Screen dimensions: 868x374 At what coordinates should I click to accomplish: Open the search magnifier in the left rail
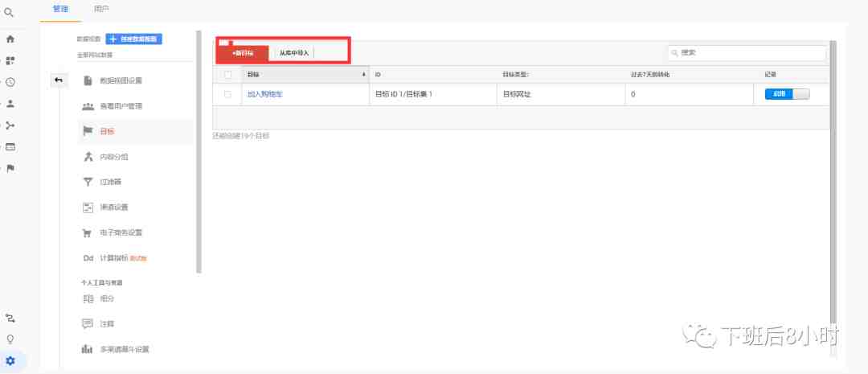pyautogui.click(x=10, y=12)
